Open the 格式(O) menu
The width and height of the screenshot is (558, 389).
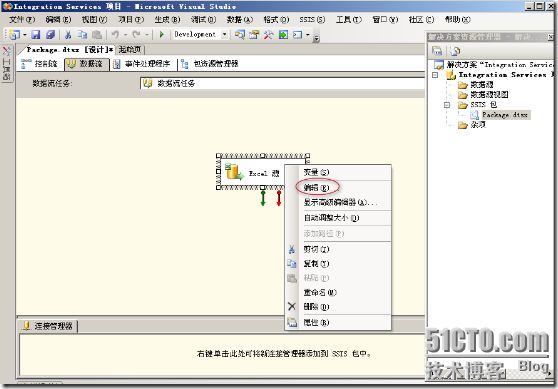point(276,20)
